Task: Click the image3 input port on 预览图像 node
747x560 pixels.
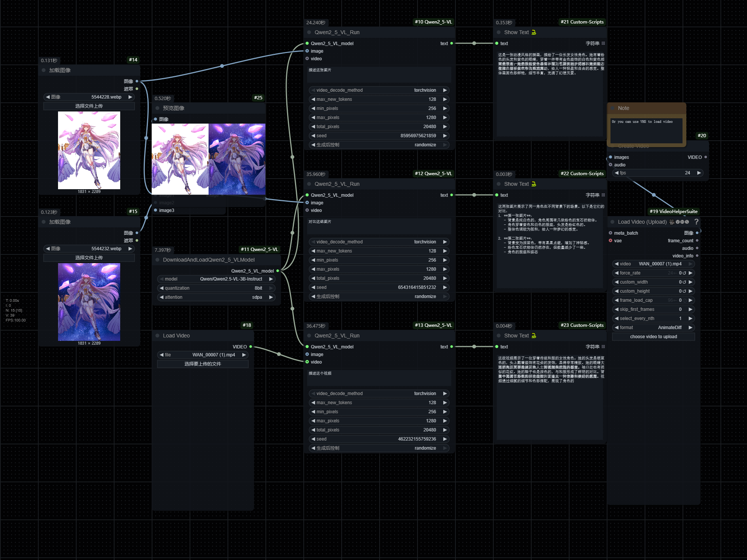Action: (x=155, y=210)
